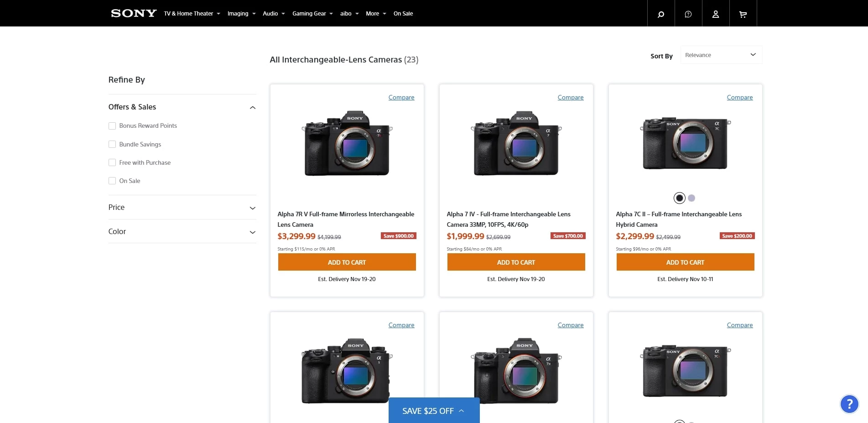Click the search magnifier icon in header
Screen dimensions: 868x423
(x=660, y=14)
